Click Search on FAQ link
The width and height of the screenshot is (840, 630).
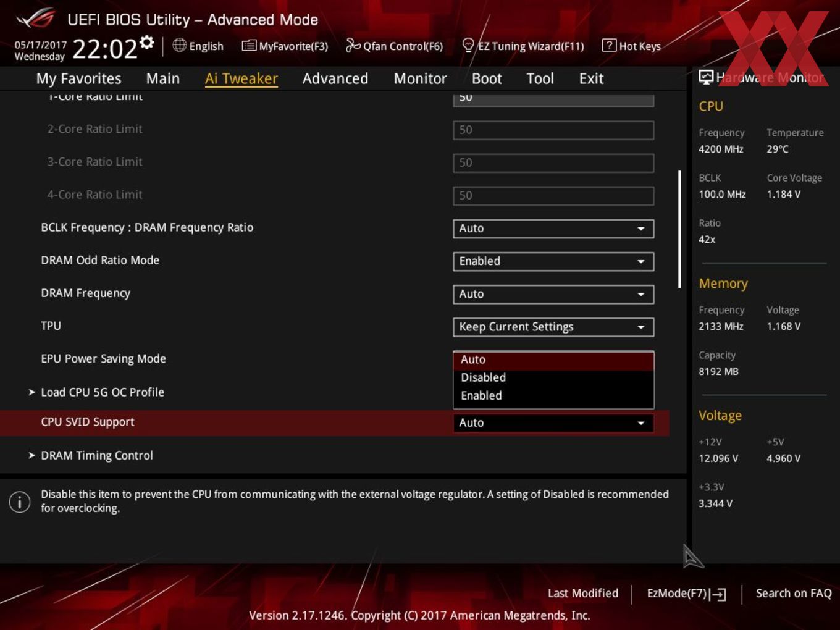[x=794, y=593]
